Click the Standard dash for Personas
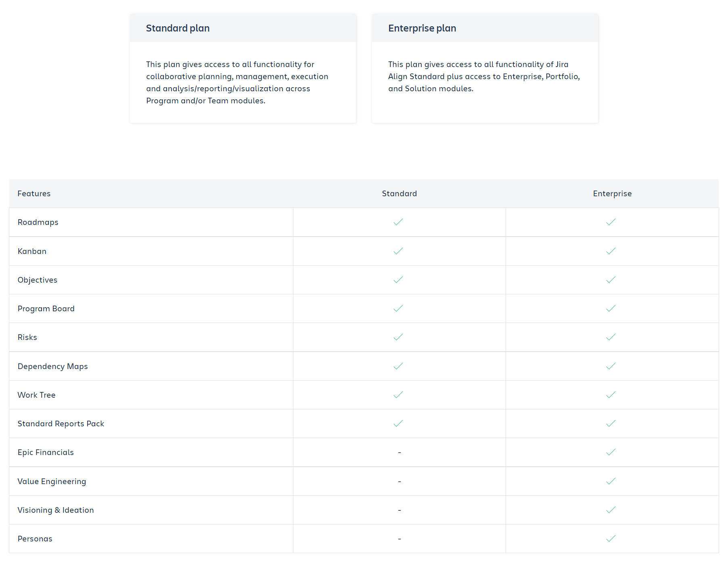Image resolution: width=728 pixels, height=562 pixels. tap(400, 539)
